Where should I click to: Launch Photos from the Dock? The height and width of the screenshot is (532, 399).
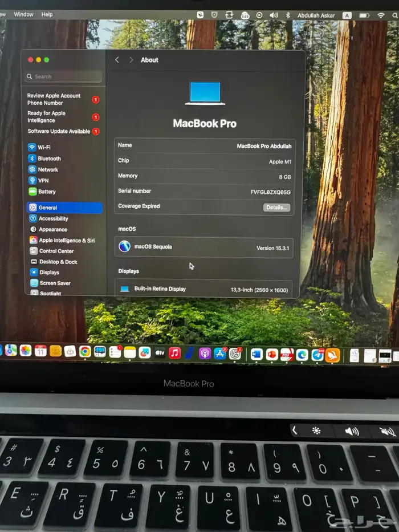[26, 351]
